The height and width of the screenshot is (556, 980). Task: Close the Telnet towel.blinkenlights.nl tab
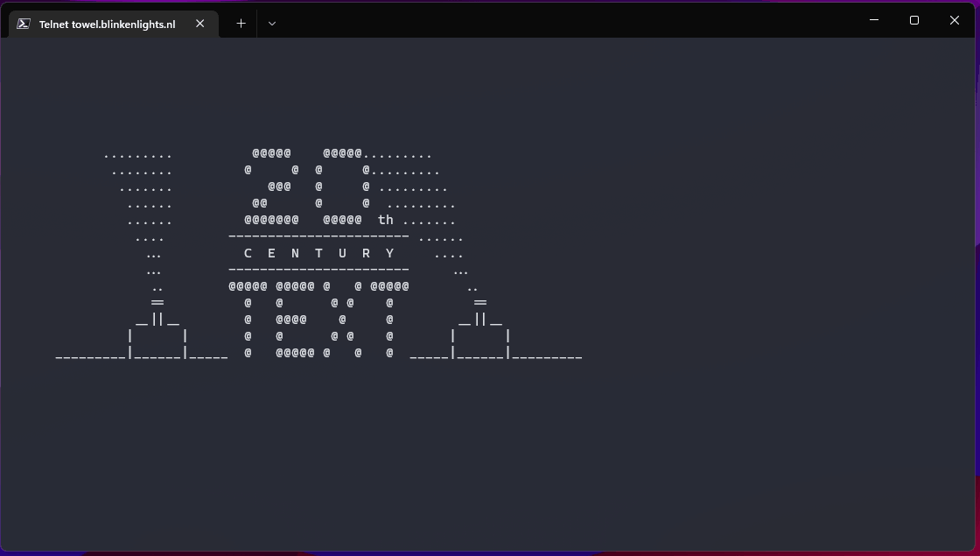200,23
